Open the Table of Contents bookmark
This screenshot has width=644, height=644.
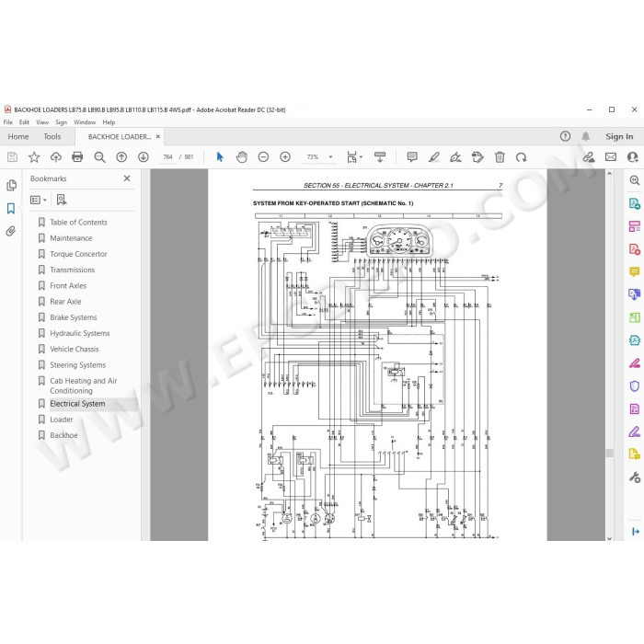pos(78,223)
